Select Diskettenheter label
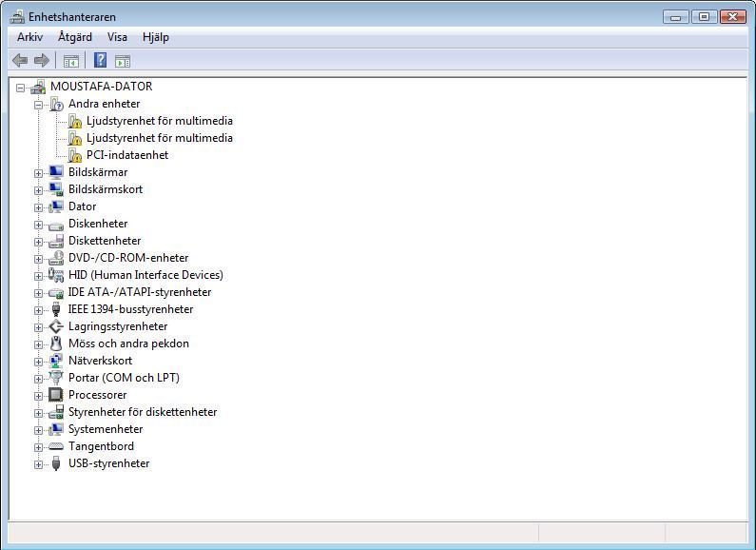756x550 pixels. click(x=105, y=241)
